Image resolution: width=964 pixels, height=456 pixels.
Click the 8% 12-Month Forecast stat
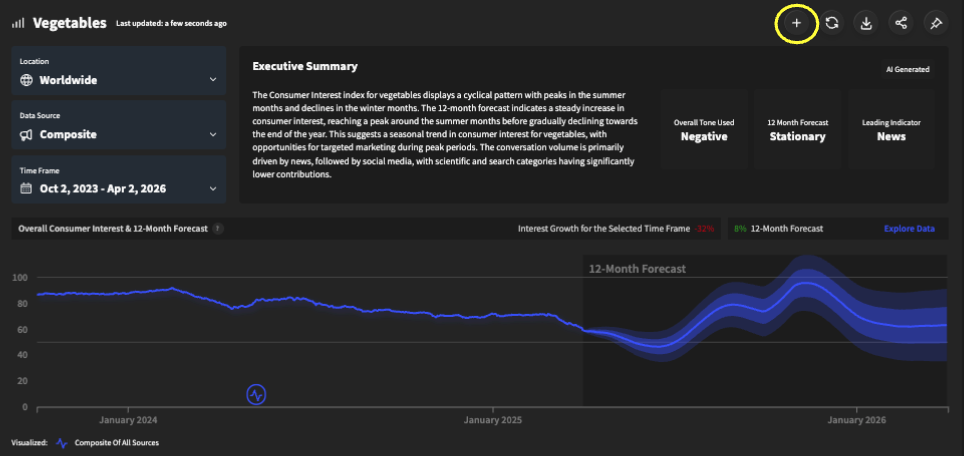click(778, 229)
